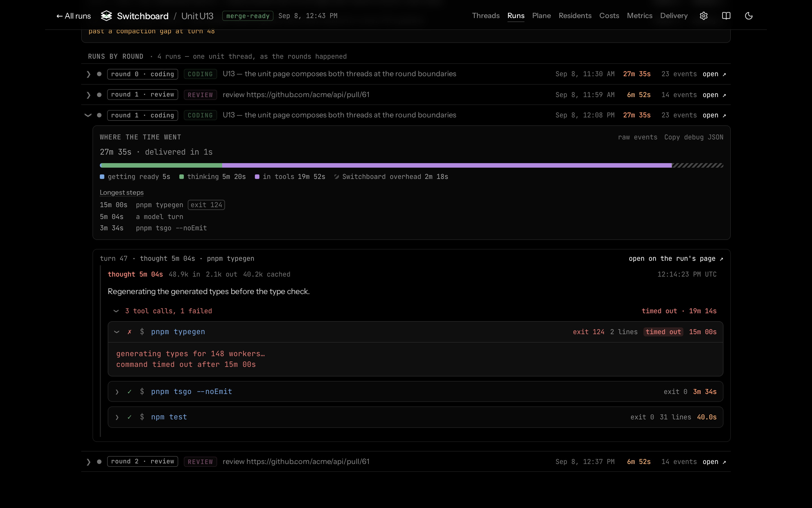Image resolution: width=812 pixels, height=508 pixels.
Task: Click the thinking 5m 20s green legend swatch
Action: pyautogui.click(x=182, y=177)
